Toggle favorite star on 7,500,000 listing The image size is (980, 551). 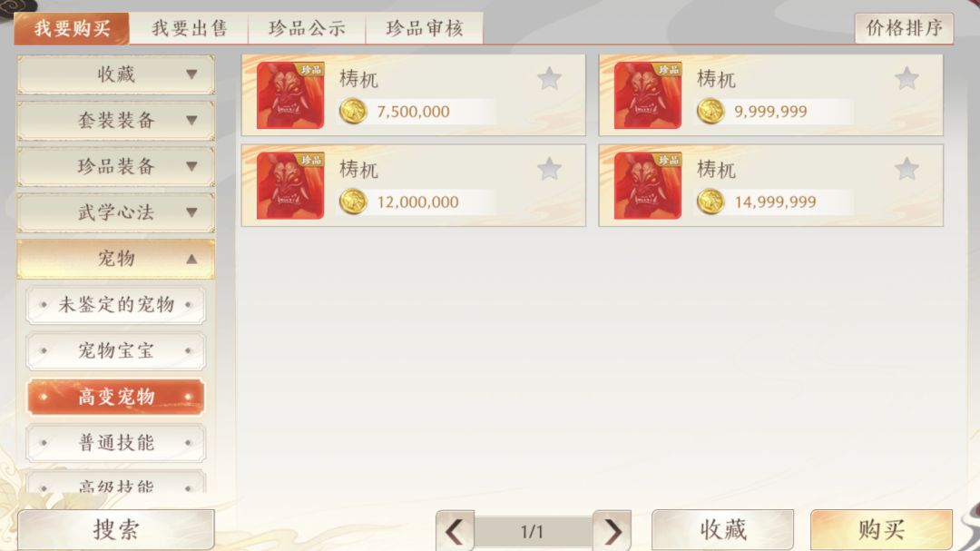coord(549,79)
